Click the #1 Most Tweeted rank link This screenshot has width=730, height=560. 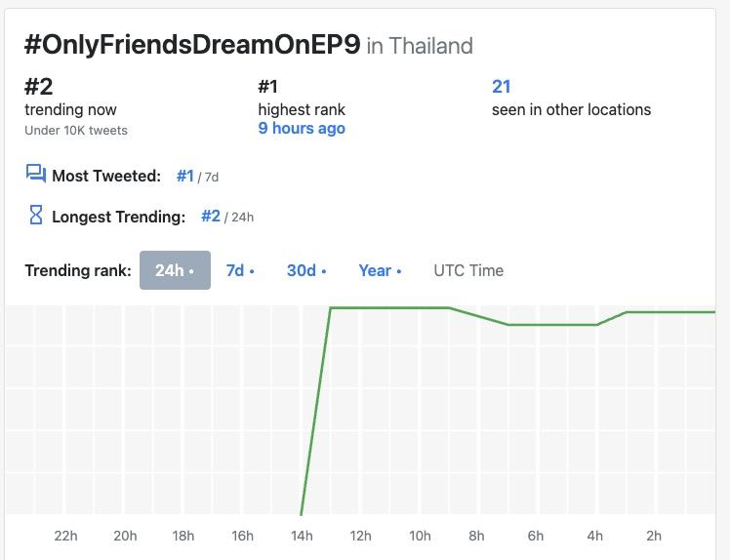click(185, 176)
